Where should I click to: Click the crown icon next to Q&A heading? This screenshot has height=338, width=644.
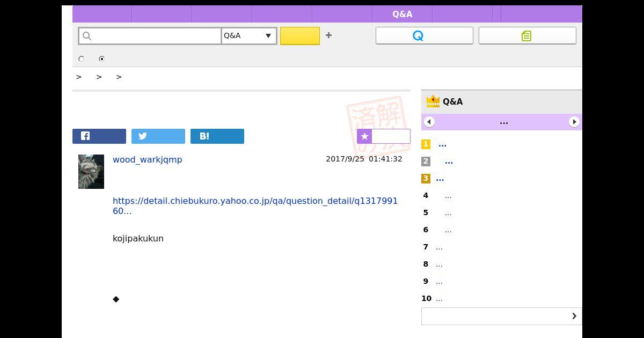tap(433, 101)
